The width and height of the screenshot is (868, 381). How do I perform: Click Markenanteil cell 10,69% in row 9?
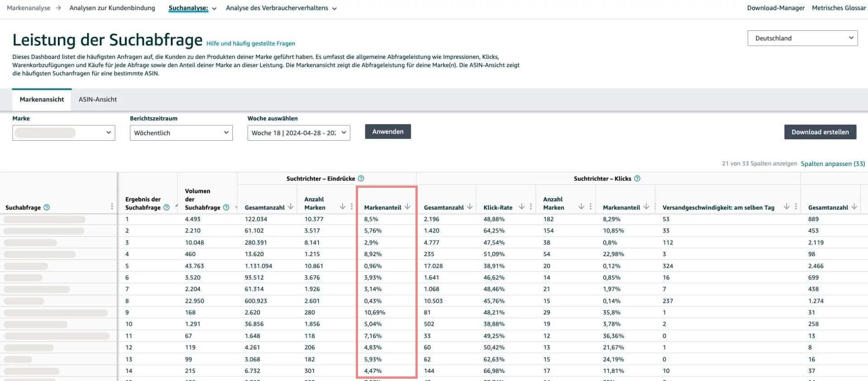point(375,313)
